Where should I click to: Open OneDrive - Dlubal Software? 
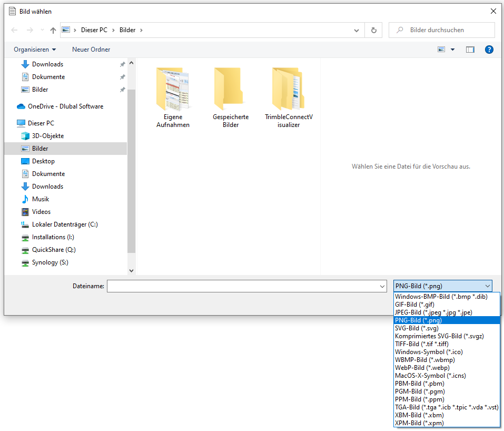click(x=66, y=106)
